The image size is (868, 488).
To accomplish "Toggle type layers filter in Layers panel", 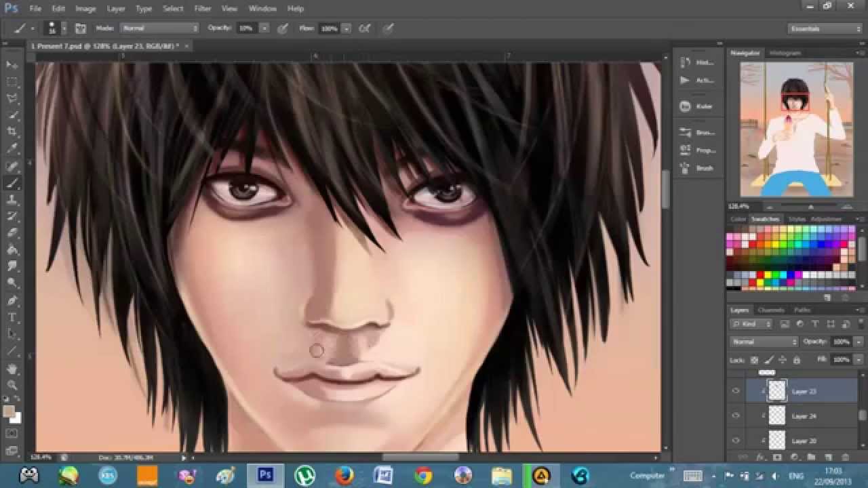I will [815, 325].
